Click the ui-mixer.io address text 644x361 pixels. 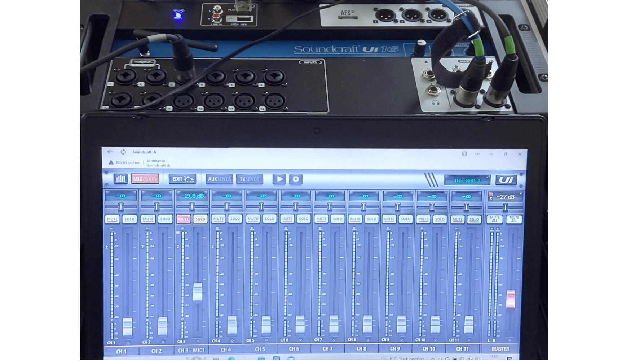point(156,161)
